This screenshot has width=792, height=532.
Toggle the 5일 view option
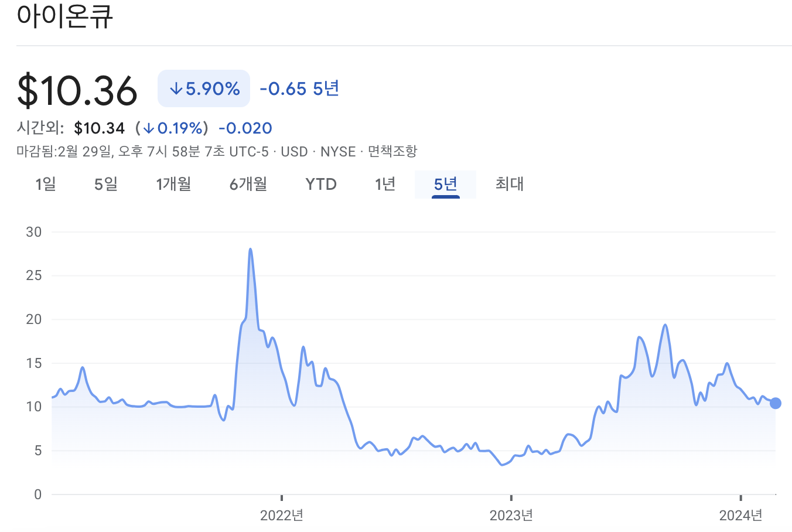point(105,184)
